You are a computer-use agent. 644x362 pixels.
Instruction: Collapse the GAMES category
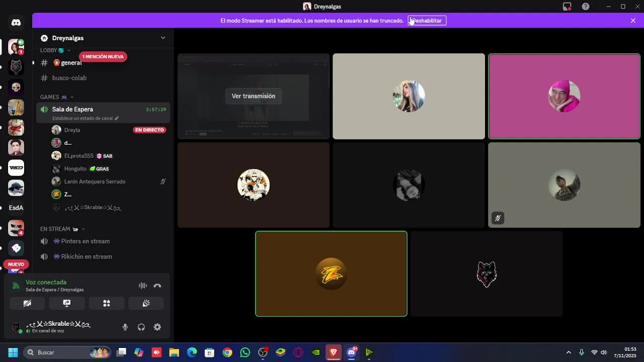pyautogui.click(x=57, y=97)
